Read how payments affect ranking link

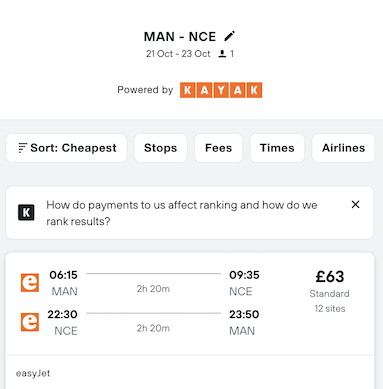tap(182, 213)
